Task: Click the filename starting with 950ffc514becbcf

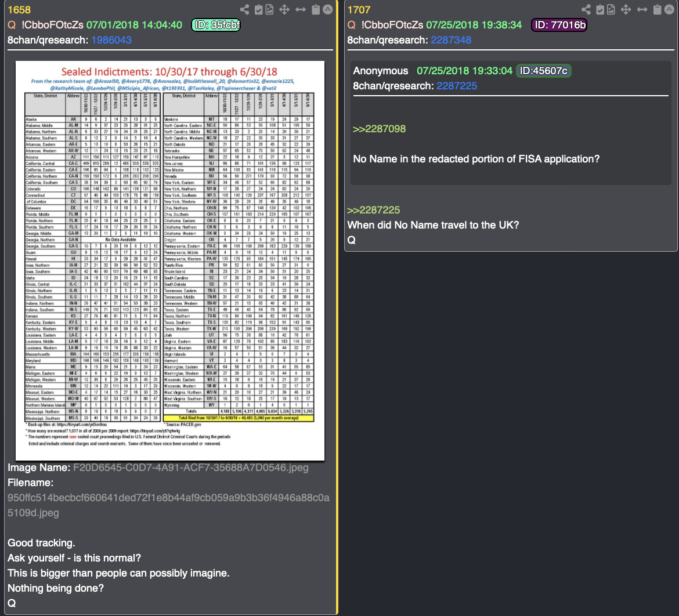Action: click(168, 506)
